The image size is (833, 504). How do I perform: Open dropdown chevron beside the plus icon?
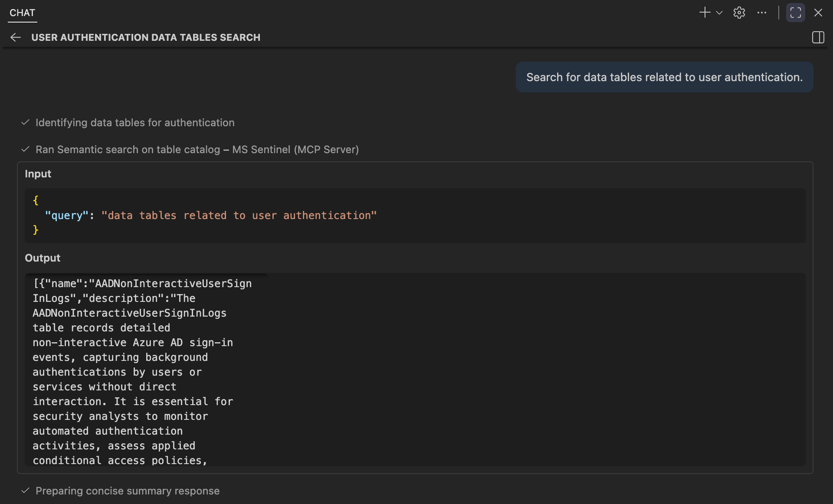(x=719, y=13)
